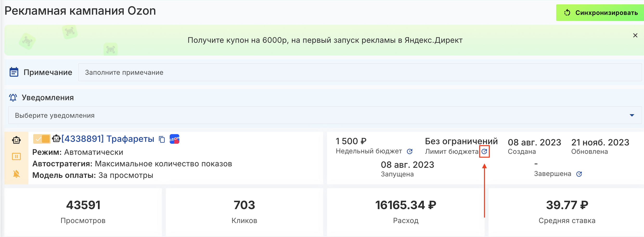Image resolution: width=644 pixels, height=237 pixels.
Task: Click the notifications dropdown arrow
Action: click(x=632, y=115)
